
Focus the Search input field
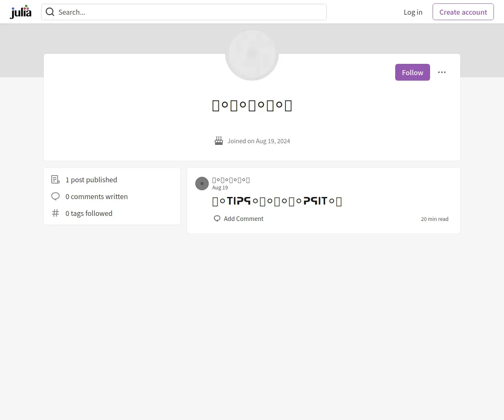pos(184,12)
